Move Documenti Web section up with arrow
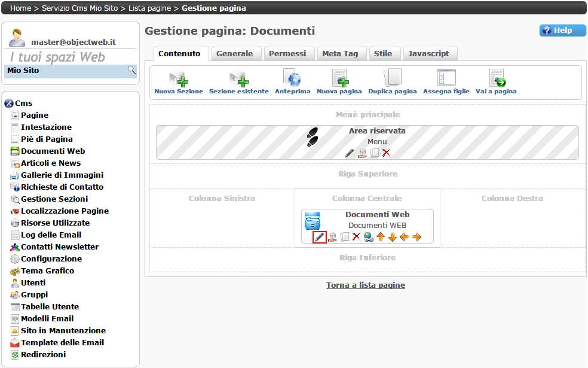Image resolution: width=588 pixels, height=368 pixels. [x=380, y=237]
